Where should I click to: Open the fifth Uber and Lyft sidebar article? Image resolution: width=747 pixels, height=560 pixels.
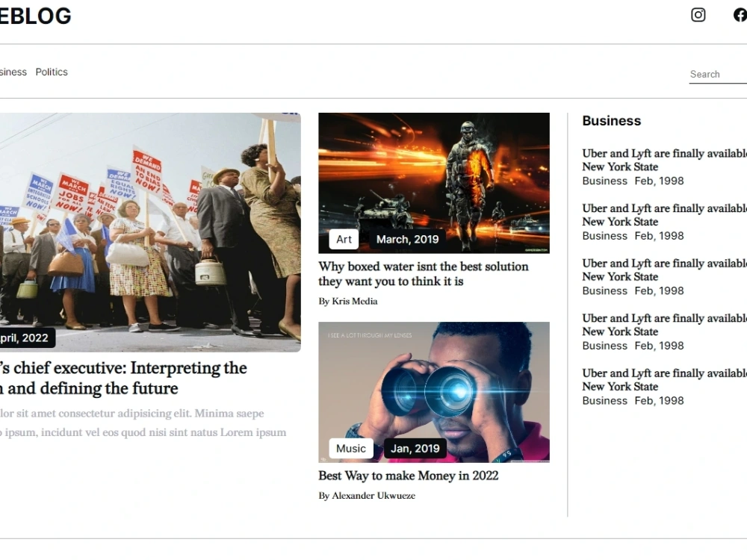coord(665,379)
